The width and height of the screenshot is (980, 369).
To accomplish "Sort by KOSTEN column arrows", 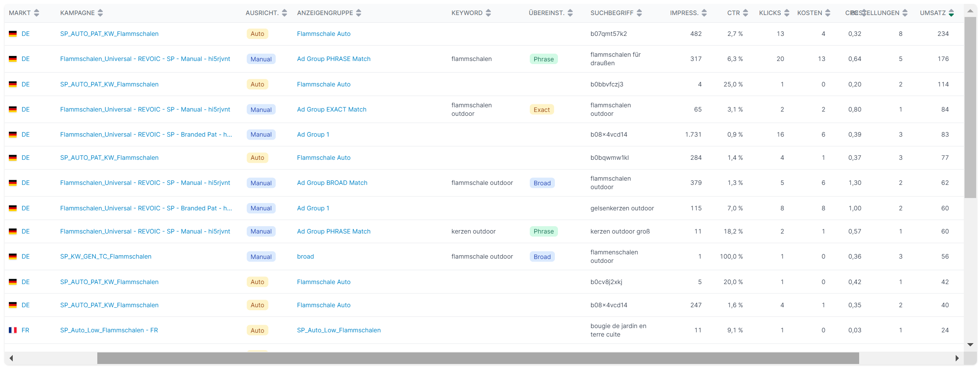I will click(827, 13).
